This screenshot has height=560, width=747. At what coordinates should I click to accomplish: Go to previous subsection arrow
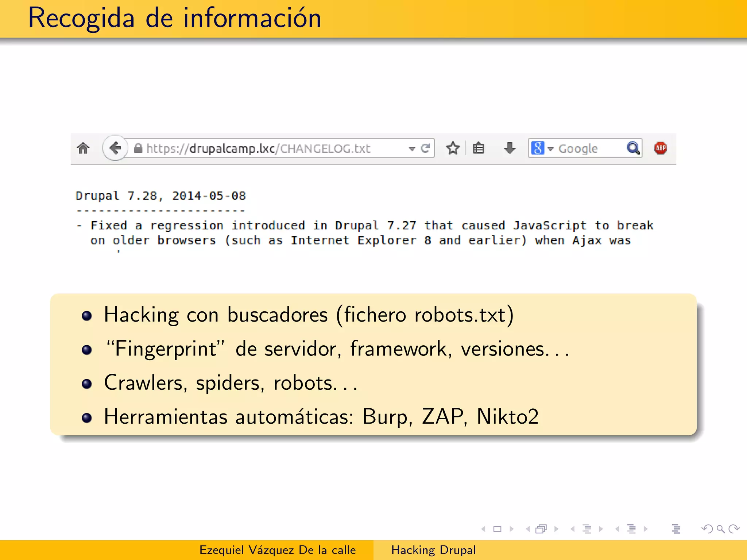point(573,529)
